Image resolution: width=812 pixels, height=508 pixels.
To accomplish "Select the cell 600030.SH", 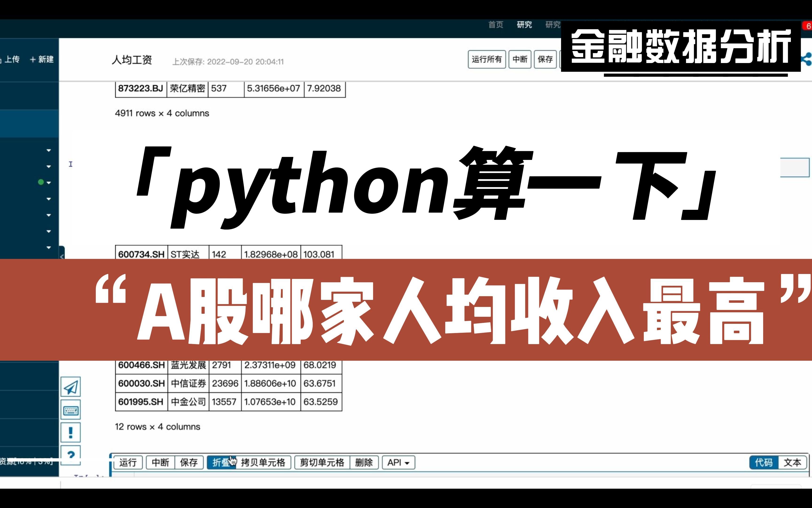I will coord(141,383).
